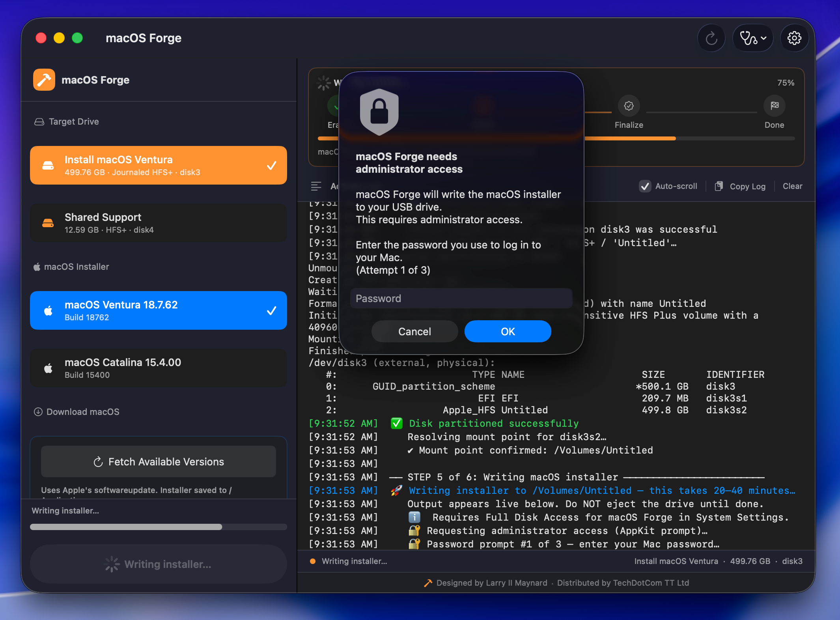Viewport: 840px width, 620px height.
Task: Focus the Password input field
Action: tap(461, 298)
